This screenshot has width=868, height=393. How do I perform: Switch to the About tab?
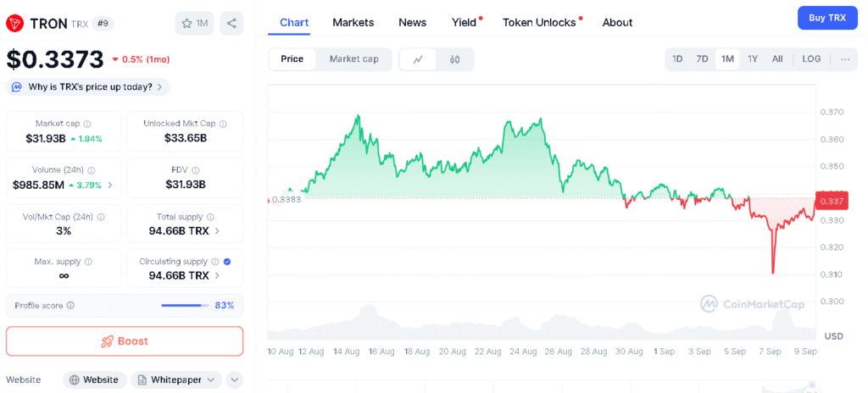point(617,23)
